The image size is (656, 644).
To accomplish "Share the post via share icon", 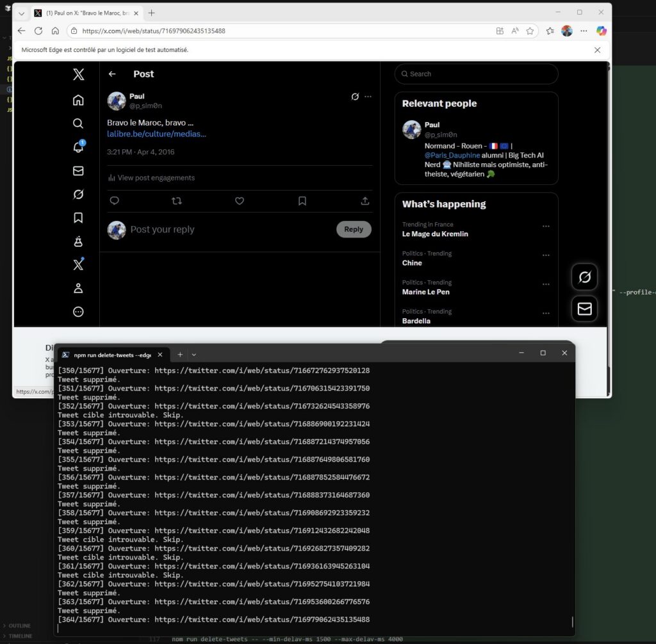I will pos(365,201).
